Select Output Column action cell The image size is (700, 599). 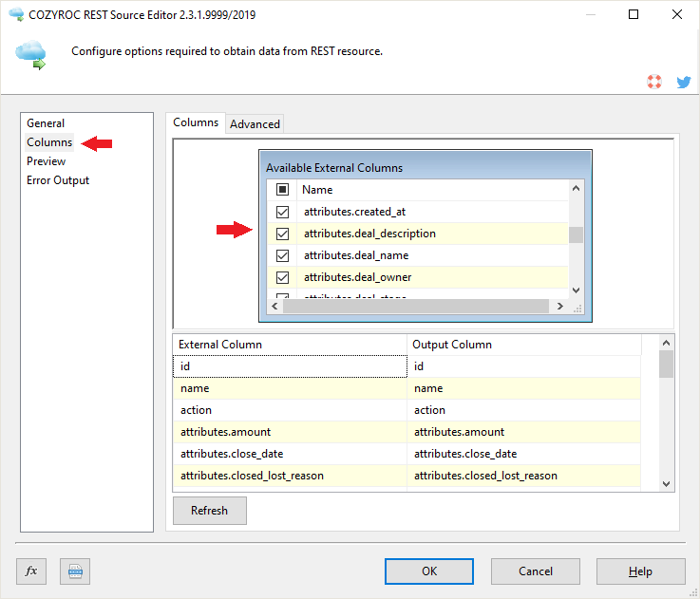(x=523, y=410)
